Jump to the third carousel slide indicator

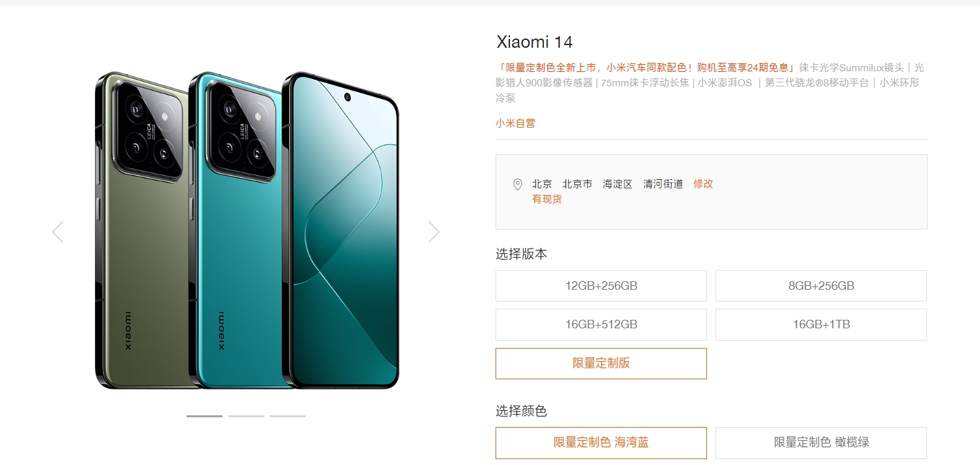(287, 416)
